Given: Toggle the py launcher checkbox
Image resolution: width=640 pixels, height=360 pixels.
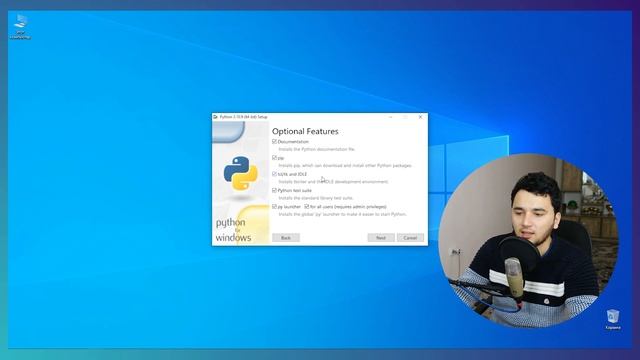Looking at the screenshot, I should click(x=274, y=207).
